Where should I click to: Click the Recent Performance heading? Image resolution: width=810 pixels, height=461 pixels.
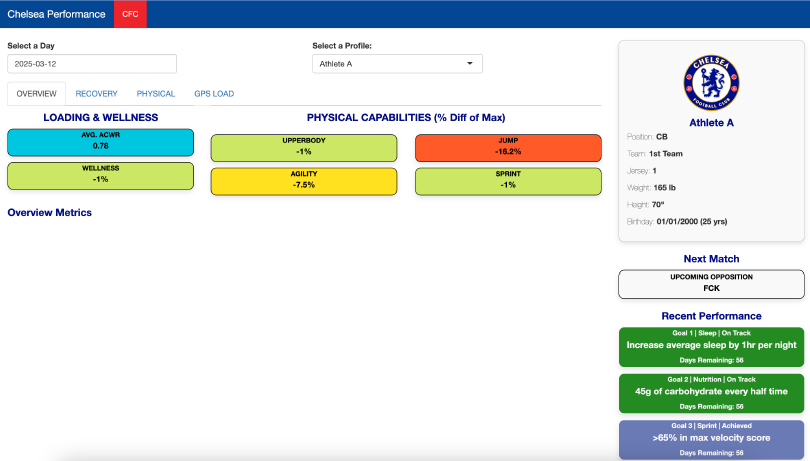pos(711,316)
